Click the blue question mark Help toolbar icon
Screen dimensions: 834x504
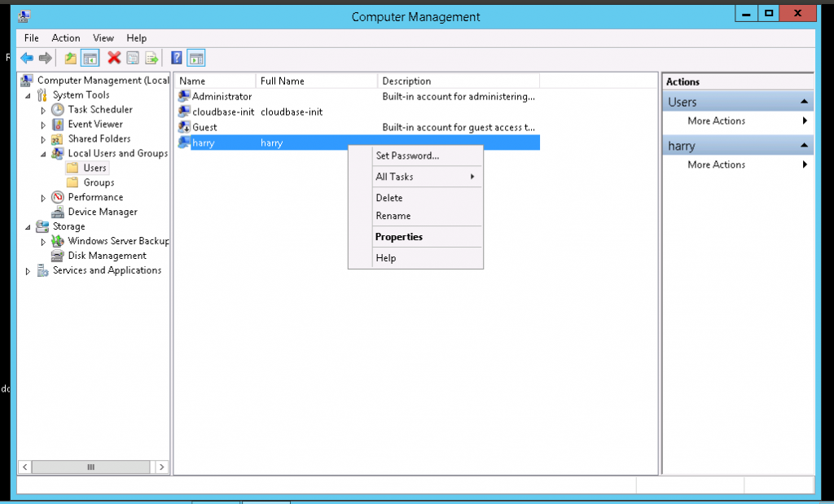[x=177, y=58]
